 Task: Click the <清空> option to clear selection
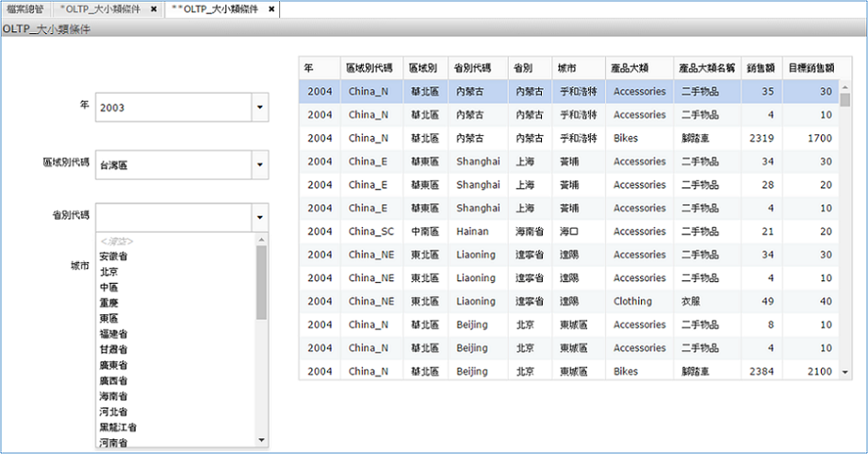coord(116,241)
